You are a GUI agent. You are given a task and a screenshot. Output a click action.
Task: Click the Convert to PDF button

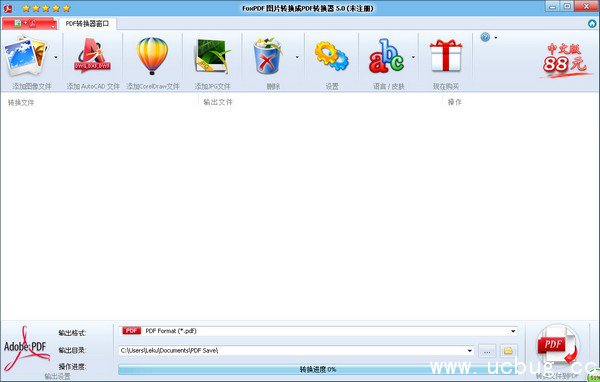[x=557, y=346]
